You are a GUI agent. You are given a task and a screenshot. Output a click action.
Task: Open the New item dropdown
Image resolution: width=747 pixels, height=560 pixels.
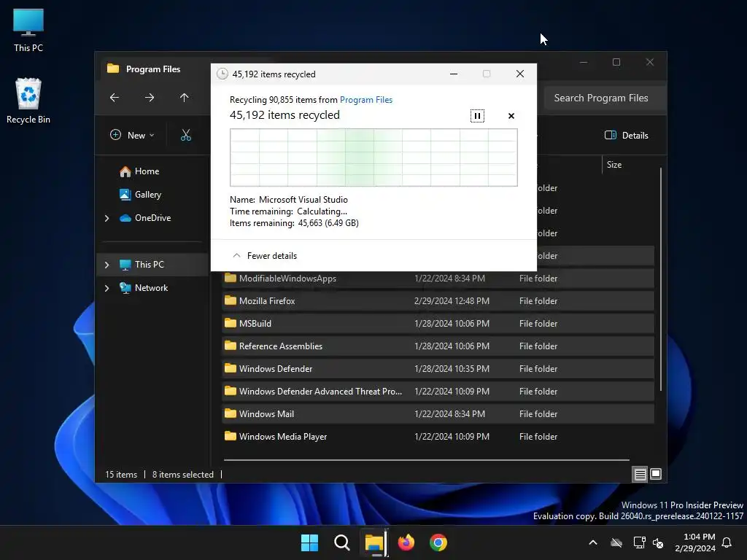tap(133, 135)
